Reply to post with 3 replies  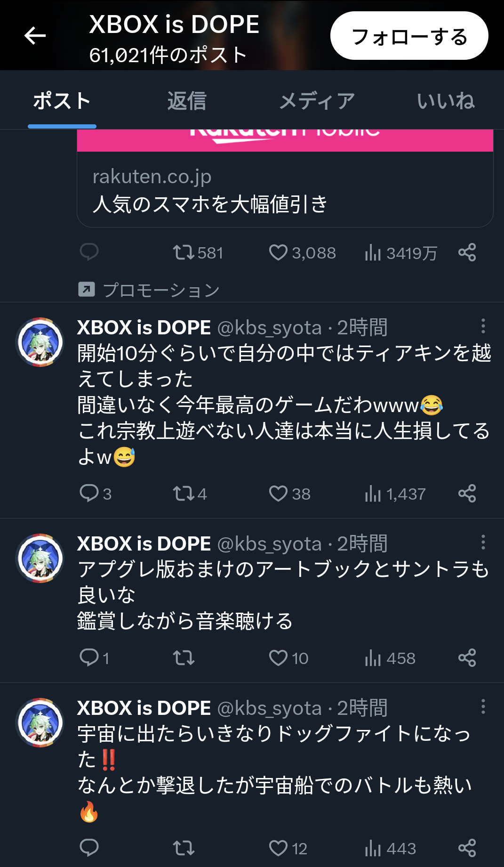click(x=89, y=494)
